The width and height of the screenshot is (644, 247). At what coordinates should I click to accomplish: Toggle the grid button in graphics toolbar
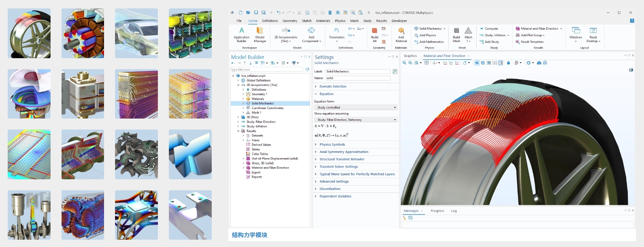(x=489, y=63)
